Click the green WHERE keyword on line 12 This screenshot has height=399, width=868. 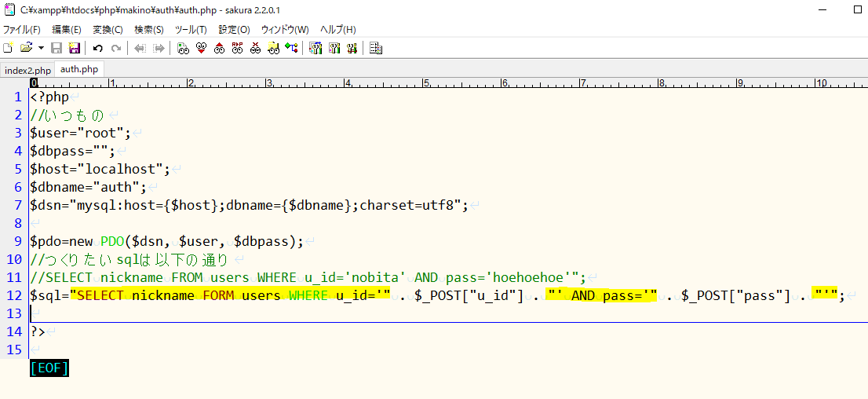pyautogui.click(x=308, y=296)
